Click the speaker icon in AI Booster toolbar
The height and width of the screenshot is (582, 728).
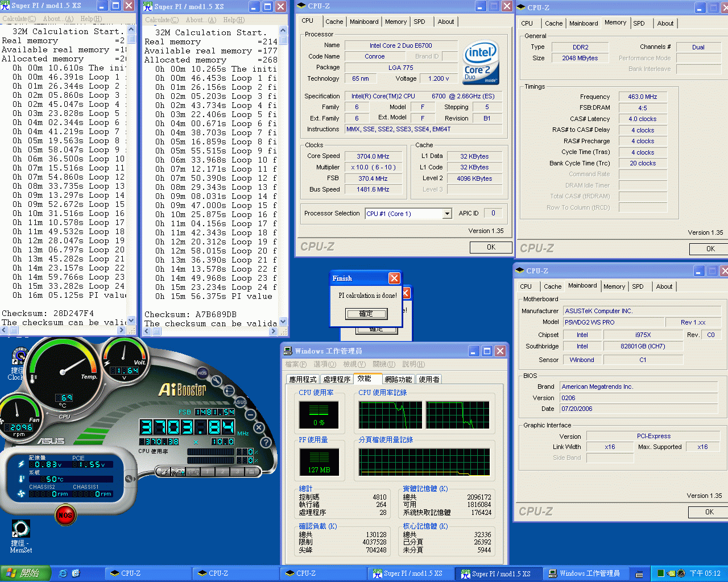pyautogui.click(x=193, y=472)
